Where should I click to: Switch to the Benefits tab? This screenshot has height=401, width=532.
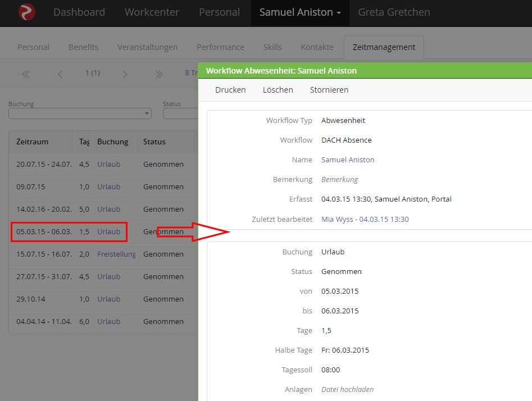84,47
